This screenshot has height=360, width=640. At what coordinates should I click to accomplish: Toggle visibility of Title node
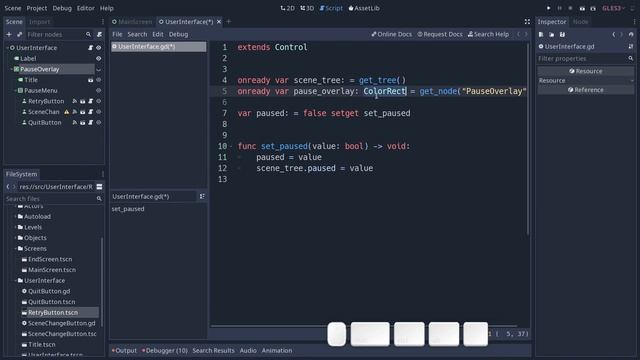pyautogui.click(x=98, y=80)
